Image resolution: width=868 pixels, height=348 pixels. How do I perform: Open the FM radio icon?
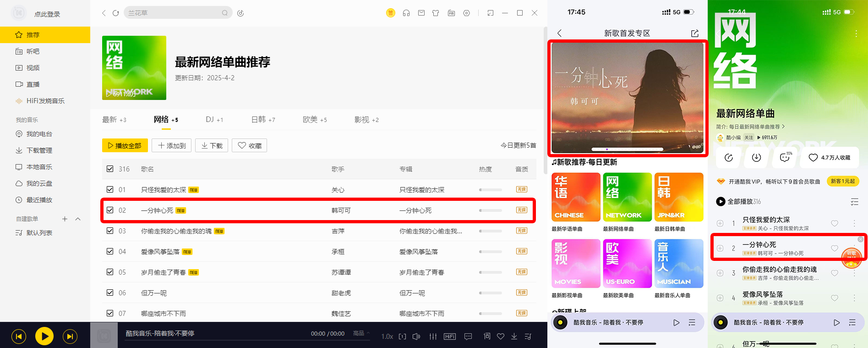(451, 13)
